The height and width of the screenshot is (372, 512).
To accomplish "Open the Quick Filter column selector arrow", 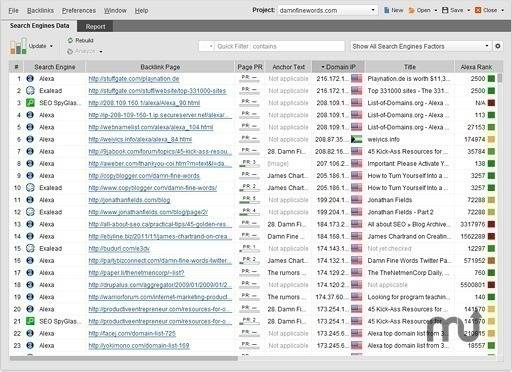I will [x=211, y=46].
